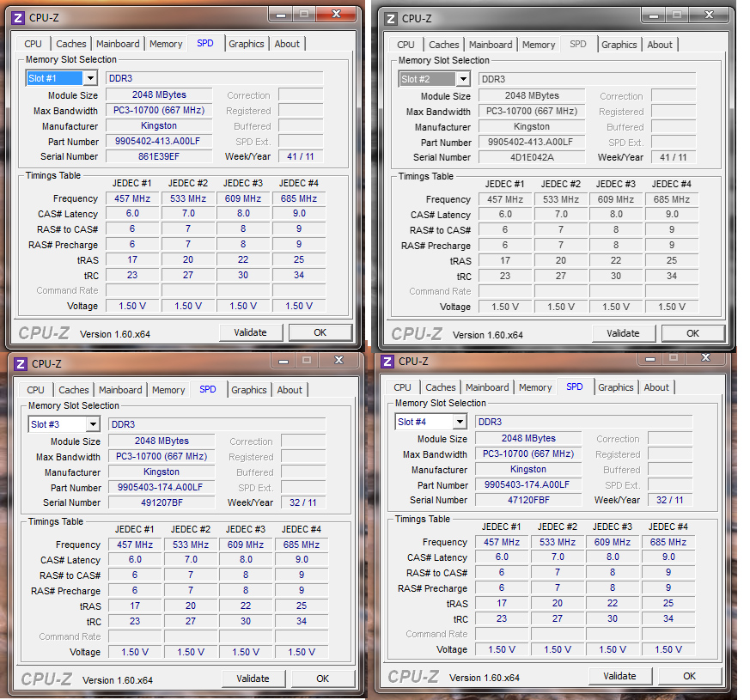Viewport: 750px width, 700px height.
Task: Click the Slot #2 part number 9905402-413.A00LF
Action: [x=532, y=142]
